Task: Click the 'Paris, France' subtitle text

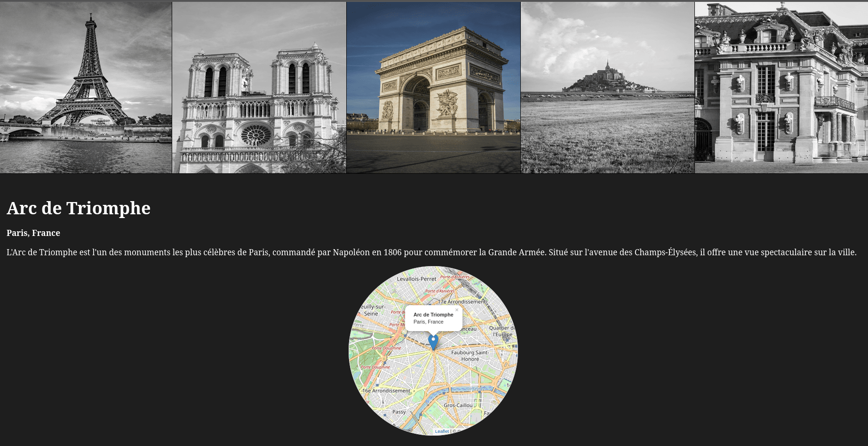Action: 33,233
